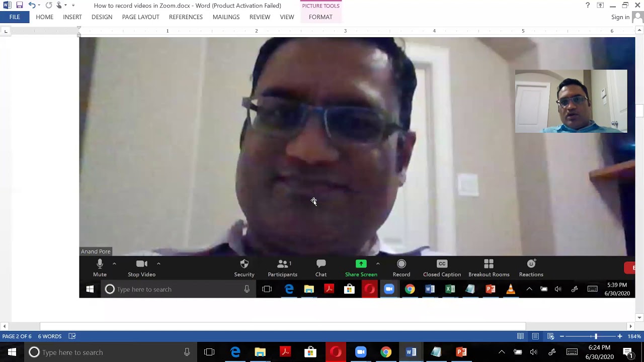Open Zoom app from taskbar
The height and width of the screenshot is (362, 644).
[361, 352]
